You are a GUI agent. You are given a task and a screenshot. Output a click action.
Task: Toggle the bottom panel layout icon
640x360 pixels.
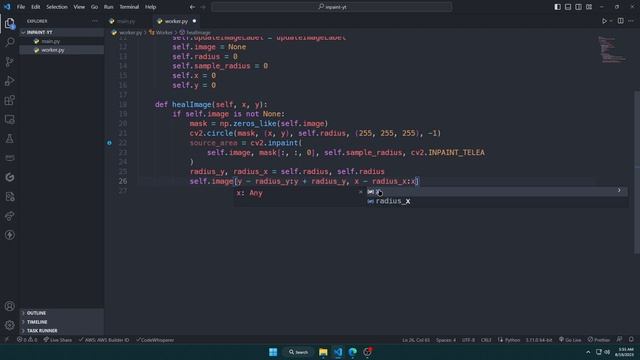point(568,7)
